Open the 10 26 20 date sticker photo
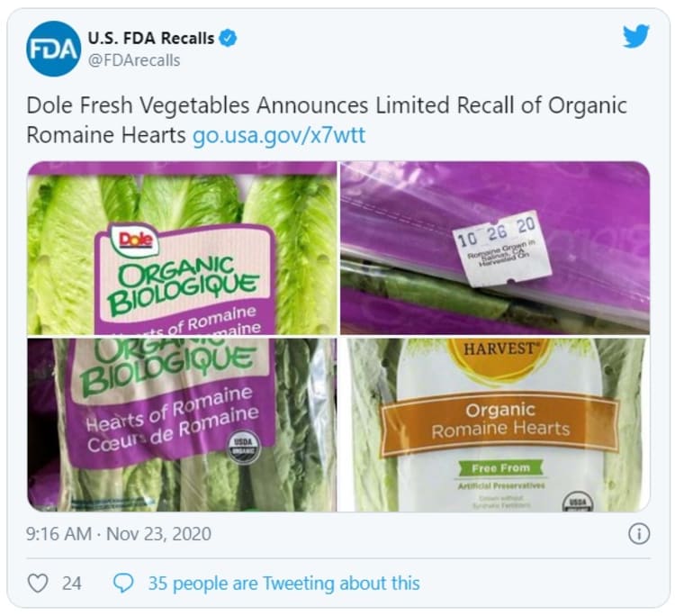675x616 pixels. (495, 249)
